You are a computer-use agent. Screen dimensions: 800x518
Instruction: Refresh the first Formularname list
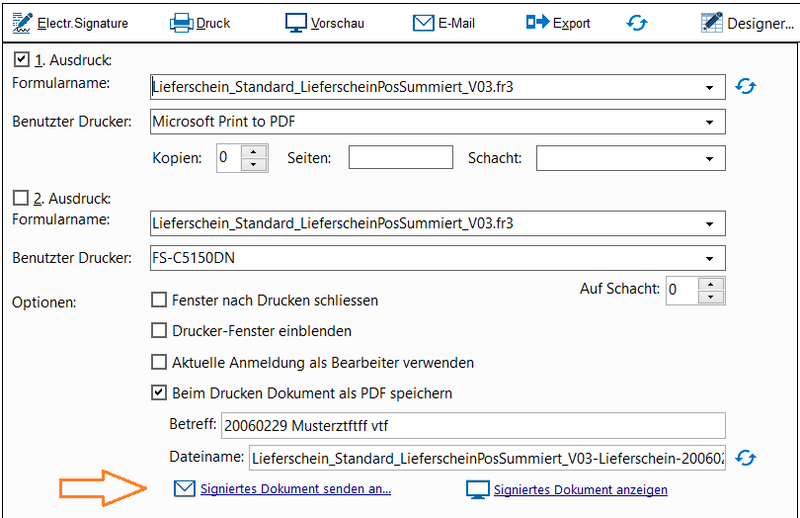pyautogui.click(x=745, y=87)
